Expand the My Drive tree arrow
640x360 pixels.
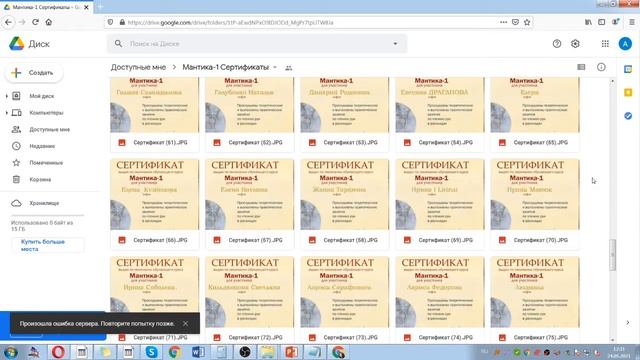[x=7, y=96]
